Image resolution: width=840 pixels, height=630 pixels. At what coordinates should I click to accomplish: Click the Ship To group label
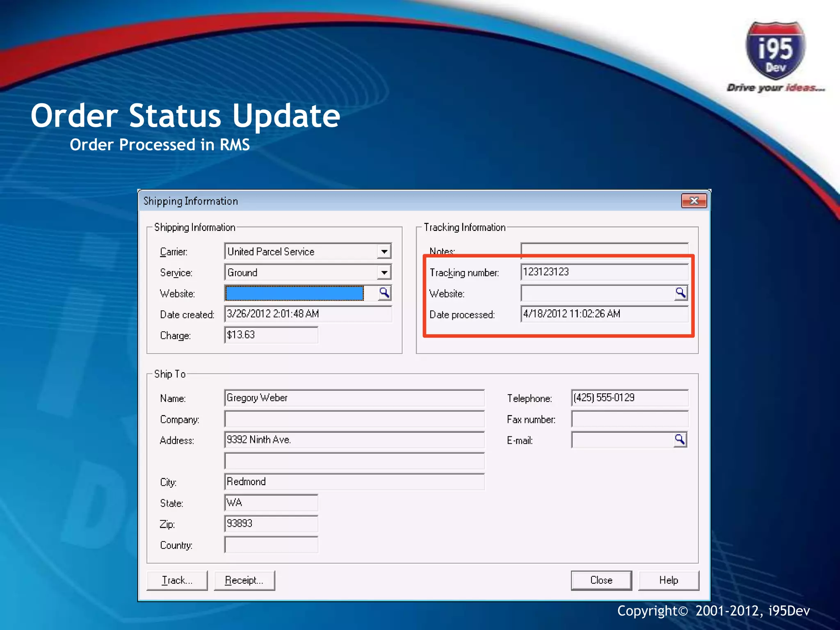pos(170,374)
